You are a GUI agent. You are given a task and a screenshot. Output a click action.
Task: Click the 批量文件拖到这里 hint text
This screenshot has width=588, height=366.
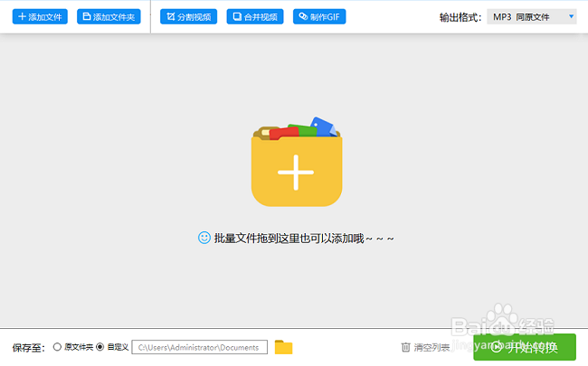point(304,239)
